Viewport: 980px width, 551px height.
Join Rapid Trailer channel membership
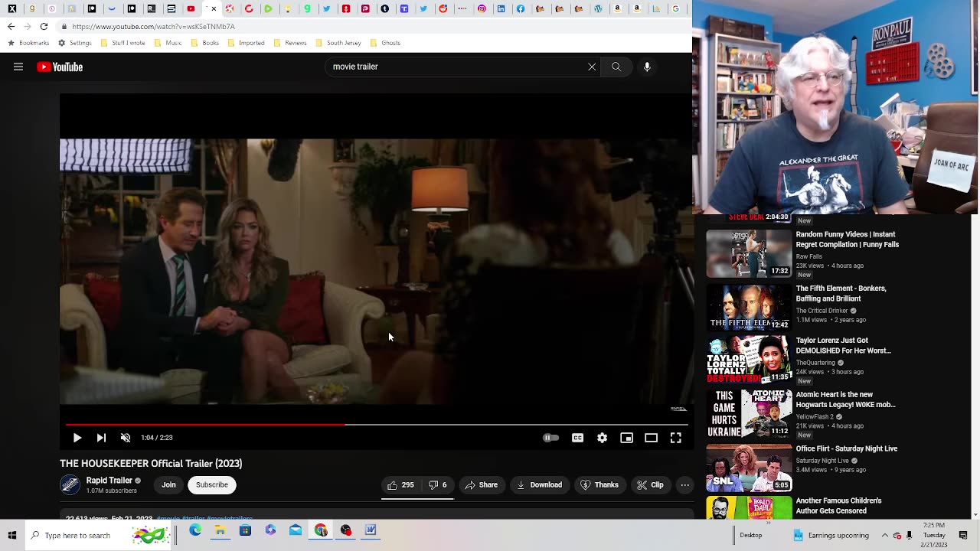[x=168, y=485]
